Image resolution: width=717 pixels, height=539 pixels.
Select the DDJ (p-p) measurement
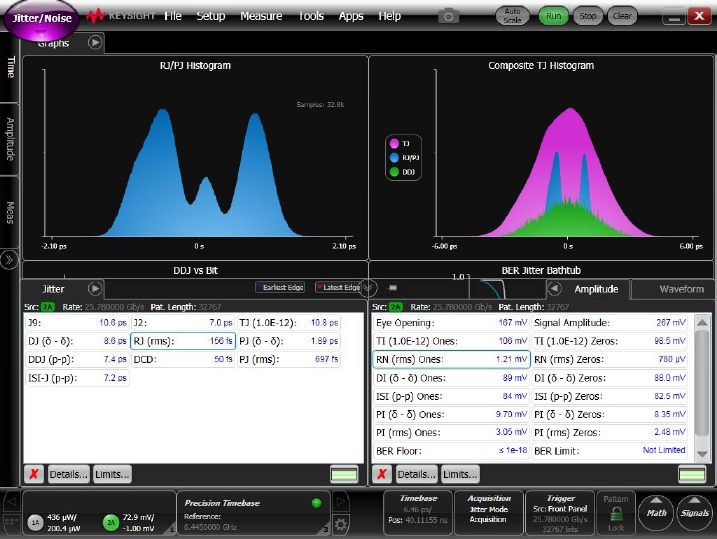[x=77, y=359]
